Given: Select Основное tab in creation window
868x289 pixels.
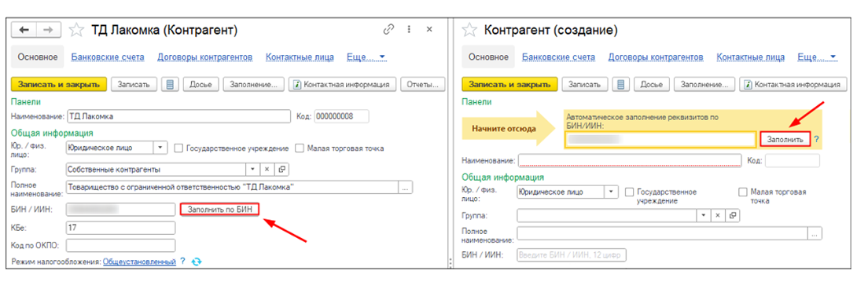Looking at the screenshot, I should [x=488, y=57].
